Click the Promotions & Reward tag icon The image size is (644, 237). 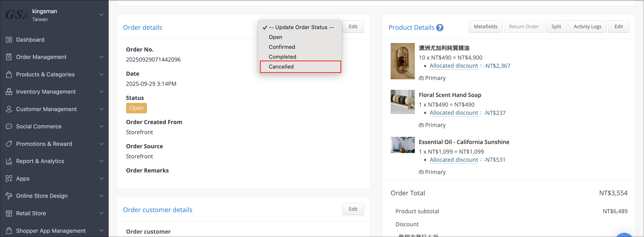point(9,144)
